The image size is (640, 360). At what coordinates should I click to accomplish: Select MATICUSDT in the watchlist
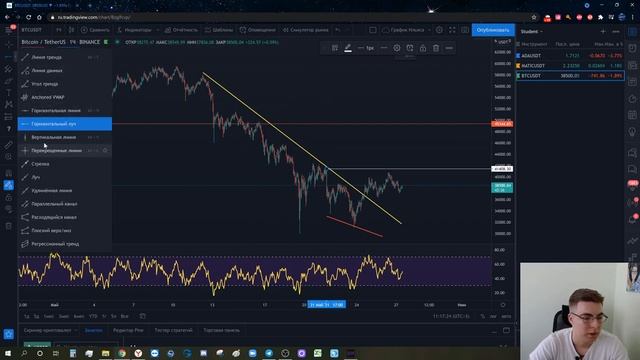coord(570,66)
